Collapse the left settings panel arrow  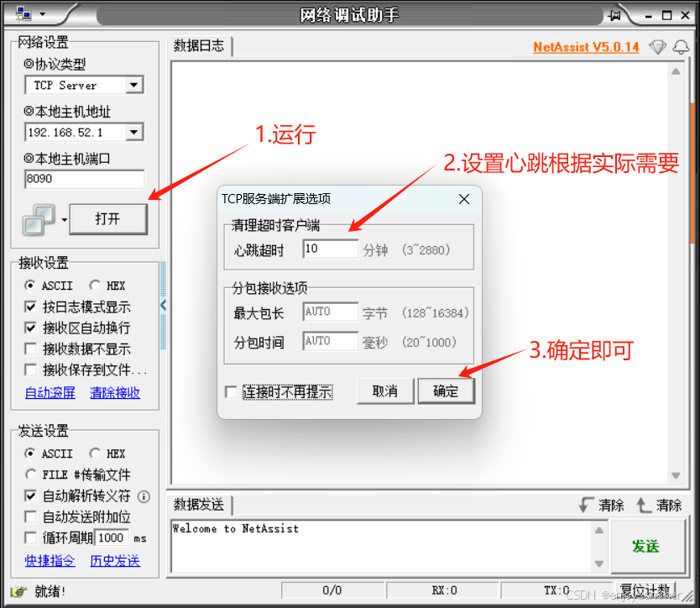pos(163,305)
